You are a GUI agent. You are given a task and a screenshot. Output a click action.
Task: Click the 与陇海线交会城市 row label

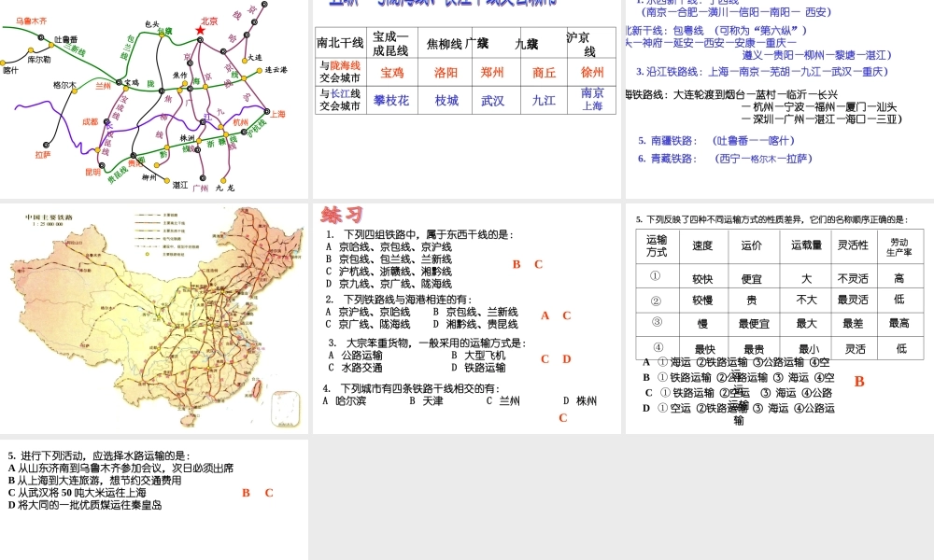[340, 72]
